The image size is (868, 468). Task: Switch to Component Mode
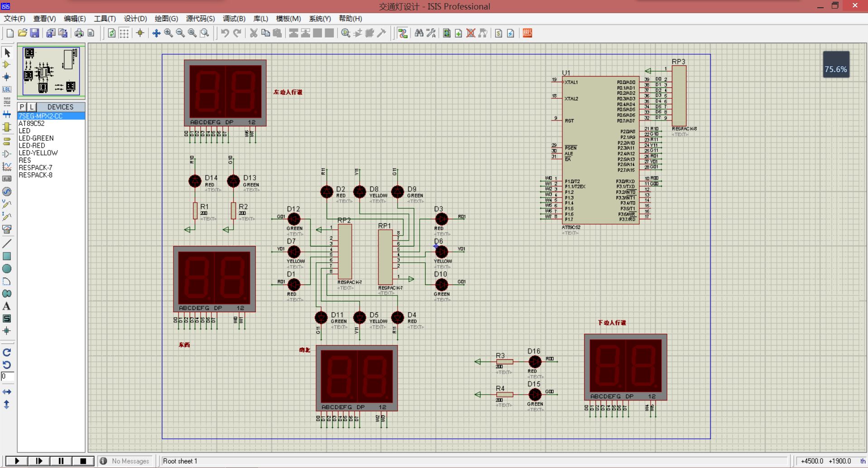[x=7, y=65]
